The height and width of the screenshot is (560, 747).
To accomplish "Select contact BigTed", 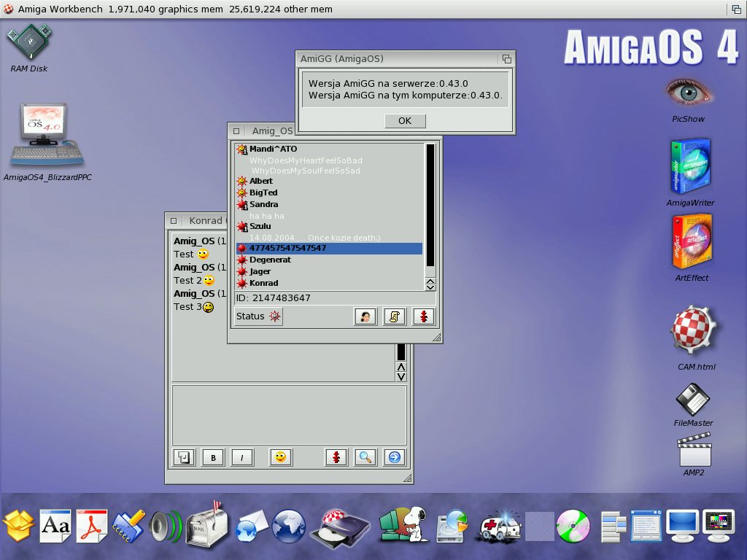I will point(329,192).
